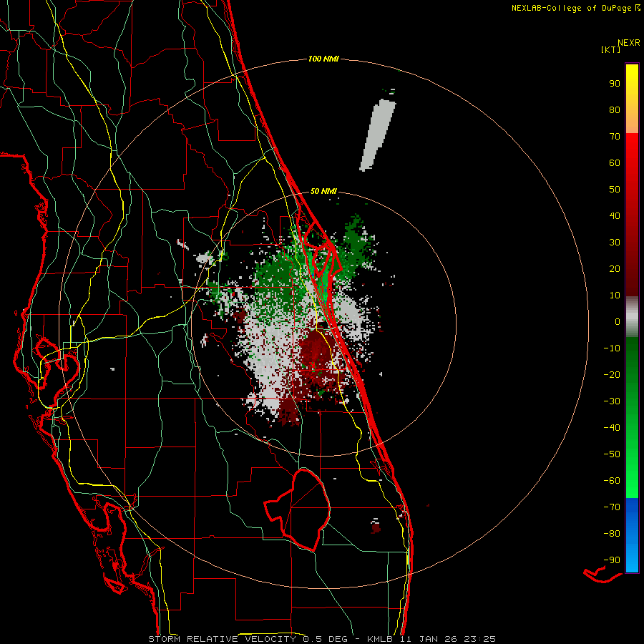The height and width of the screenshot is (644, 644).
Task: Click the 50 NMI range ring label
Action: coord(323,191)
